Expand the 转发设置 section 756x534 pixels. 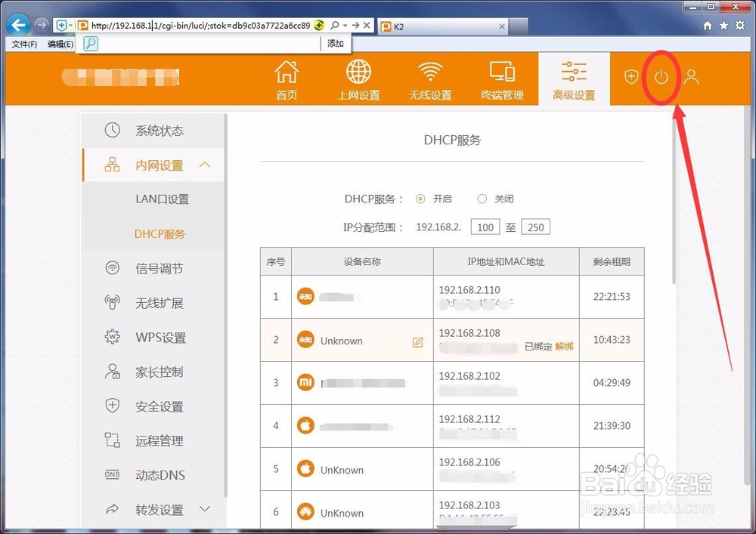coord(204,508)
